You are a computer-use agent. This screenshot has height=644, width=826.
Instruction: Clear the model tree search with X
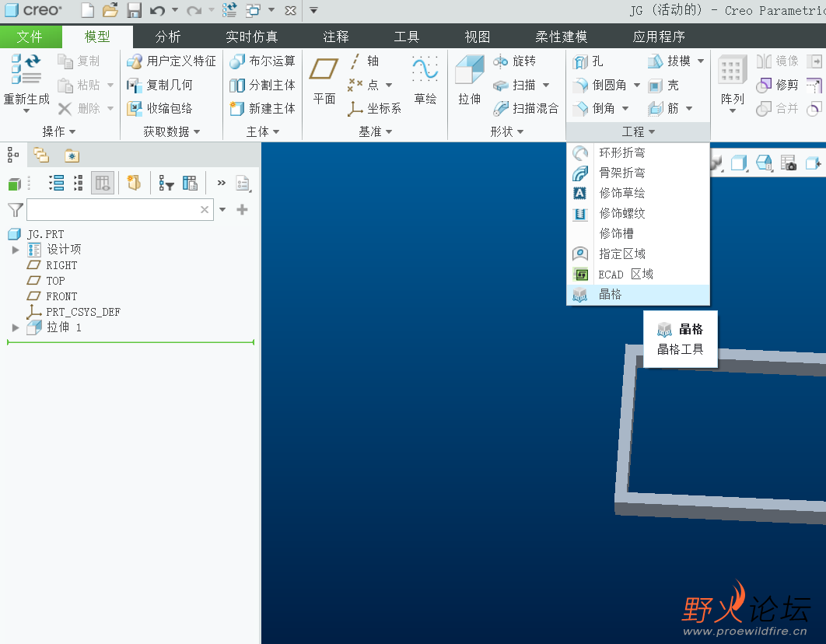click(205, 209)
